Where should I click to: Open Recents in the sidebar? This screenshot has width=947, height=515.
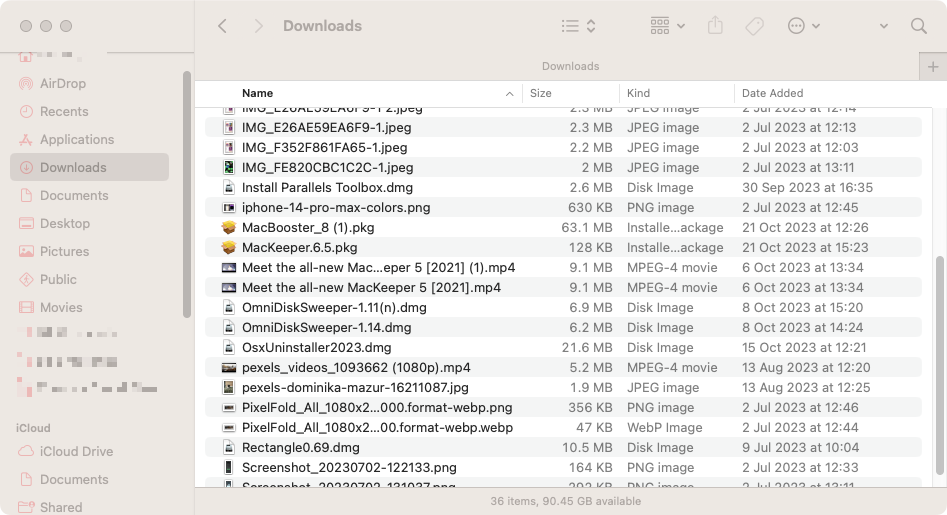[89, 112]
